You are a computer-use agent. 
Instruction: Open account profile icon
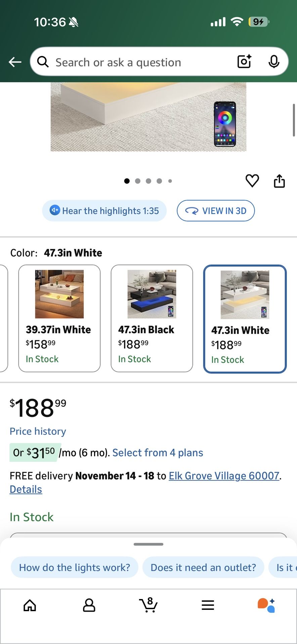tap(89, 605)
